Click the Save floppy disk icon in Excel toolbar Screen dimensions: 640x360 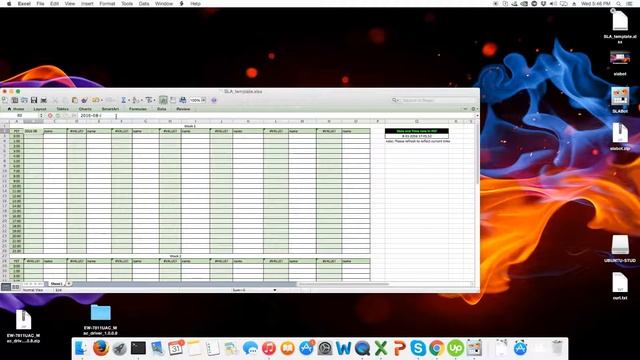tap(34, 100)
